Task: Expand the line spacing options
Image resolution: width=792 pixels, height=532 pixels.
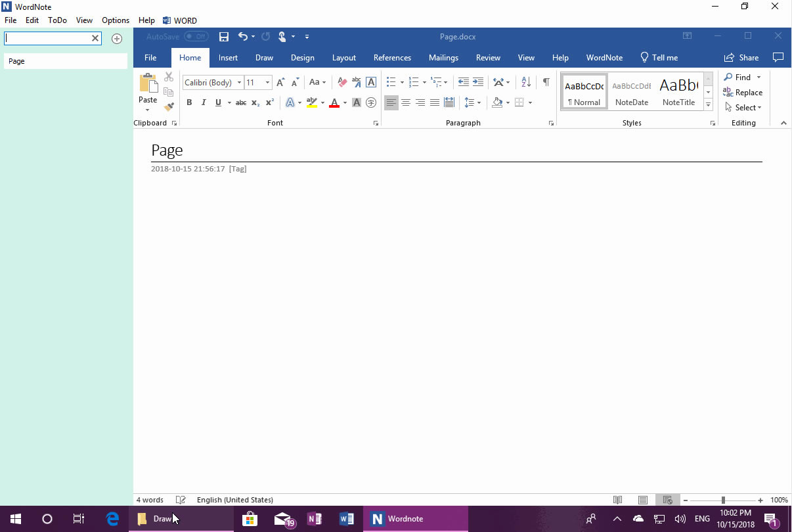Action: click(x=477, y=102)
